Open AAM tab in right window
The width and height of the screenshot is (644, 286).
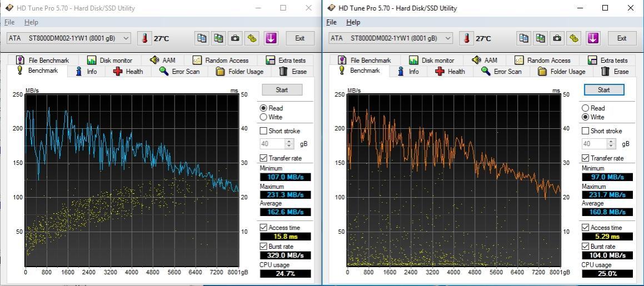coord(485,61)
